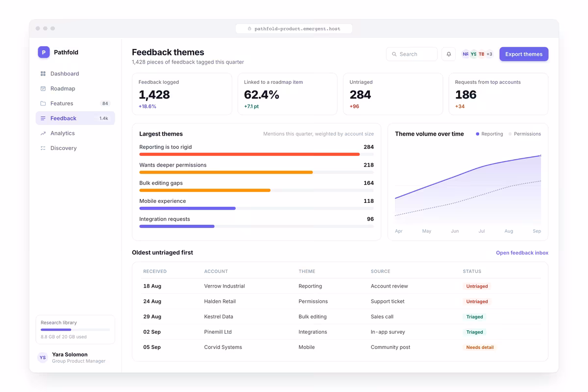Click the Export themes button
Screen dimensions: 588x392
pyautogui.click(x=524, y=54)
